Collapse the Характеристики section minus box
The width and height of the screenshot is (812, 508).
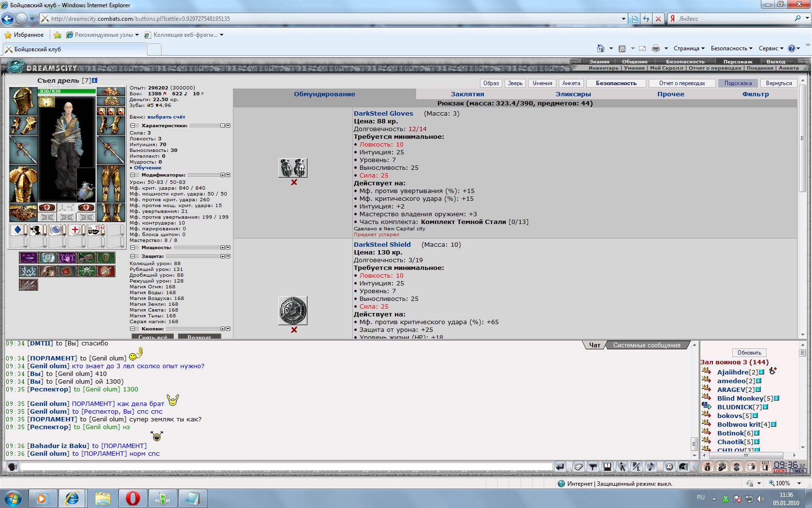coord(132,126)
